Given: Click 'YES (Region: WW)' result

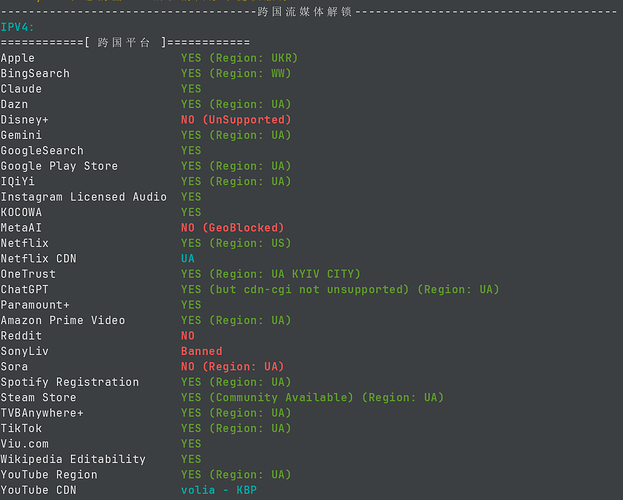Looking at the screenshot, I should pos(236,74).
